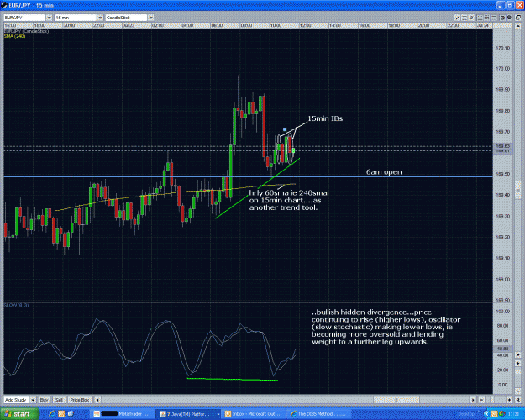
Task: Open the 15 min timeframe dropdown arrow
Action: [x=100, y=18]
